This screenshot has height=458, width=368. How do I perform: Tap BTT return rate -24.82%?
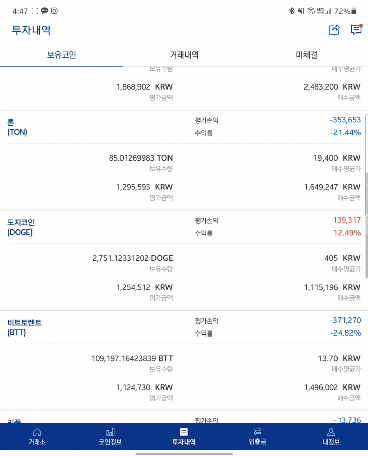point(346,333)
